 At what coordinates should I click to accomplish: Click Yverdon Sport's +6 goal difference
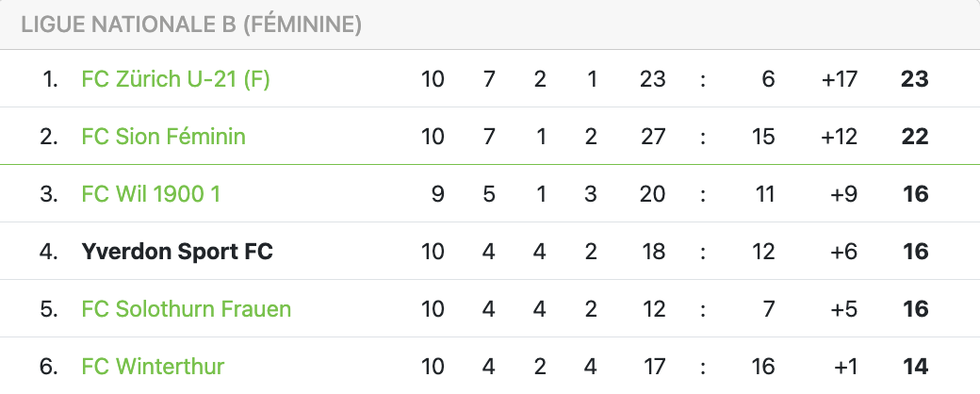point(843,252)
